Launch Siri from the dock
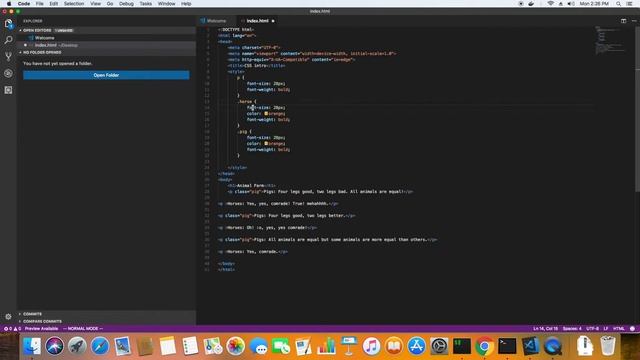The width and height of the screenshot is (640, 360). 54,346
